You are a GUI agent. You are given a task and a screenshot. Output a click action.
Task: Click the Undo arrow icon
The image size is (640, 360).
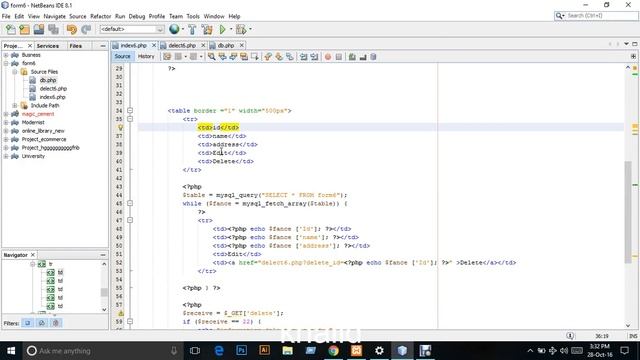71,29
